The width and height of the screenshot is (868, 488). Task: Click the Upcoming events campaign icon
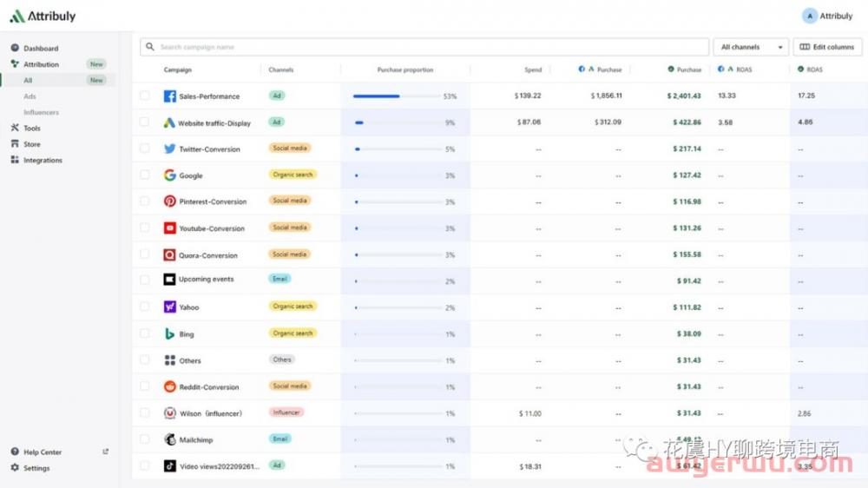(x=169, y=280)
